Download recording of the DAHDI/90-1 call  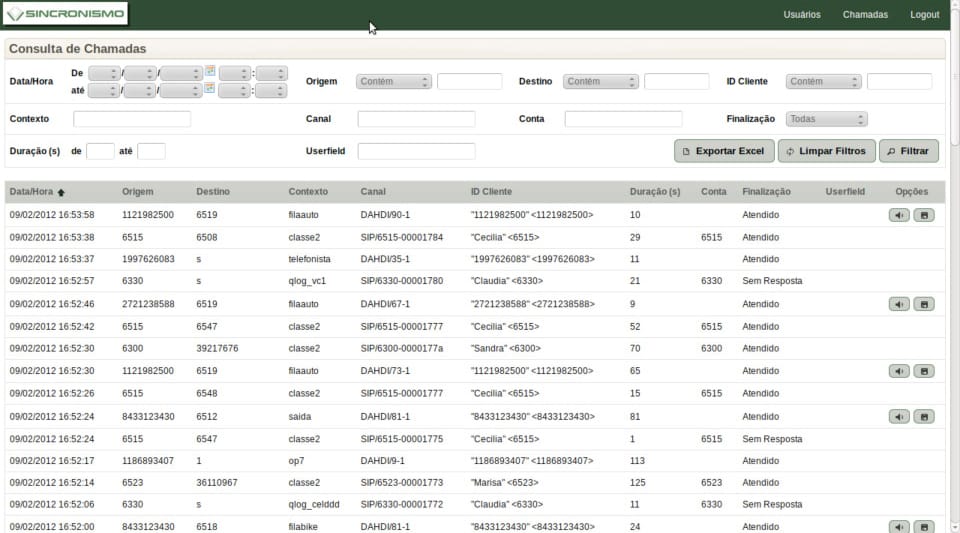coord(924,215)
